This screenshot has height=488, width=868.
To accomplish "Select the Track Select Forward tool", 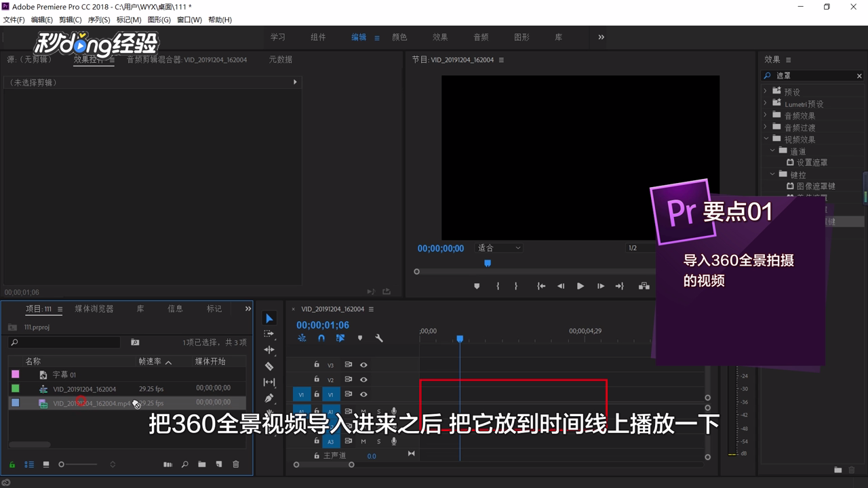I will (269, 334).
